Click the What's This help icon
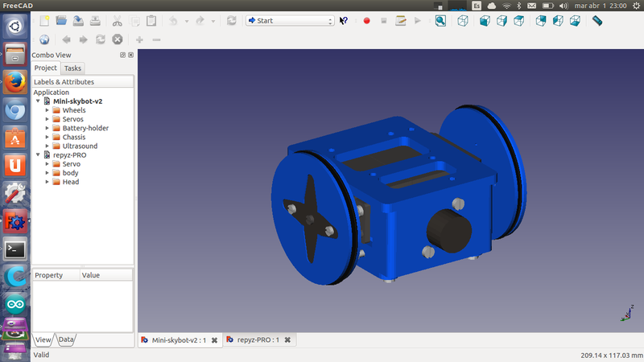 344,21
